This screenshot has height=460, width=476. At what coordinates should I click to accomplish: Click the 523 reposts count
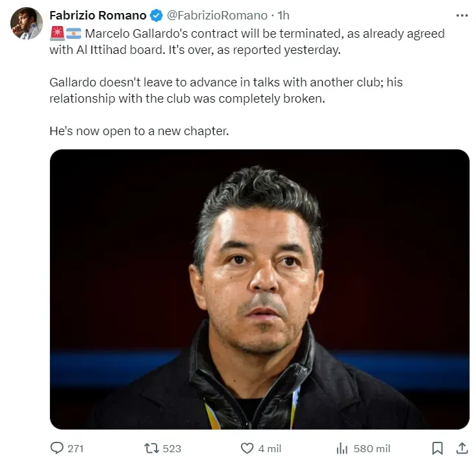[172, 448]
